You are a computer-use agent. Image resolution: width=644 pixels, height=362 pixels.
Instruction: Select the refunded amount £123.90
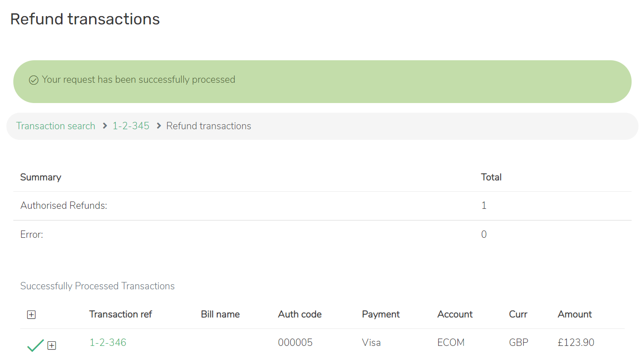576,342
